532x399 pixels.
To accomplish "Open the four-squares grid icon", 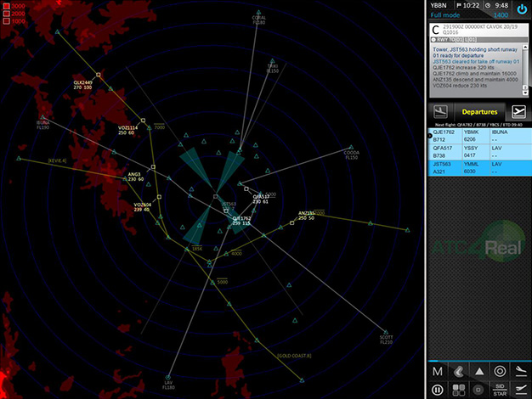I will click(x=458, y=390).
